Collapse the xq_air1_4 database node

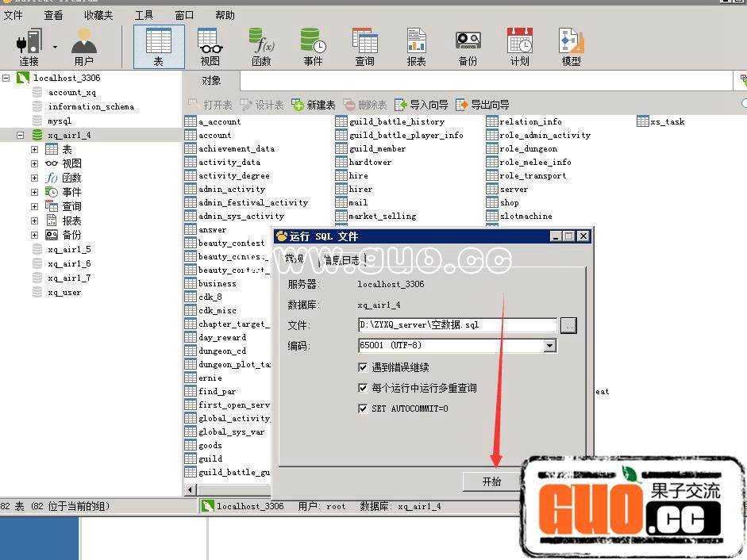point(21,135)
